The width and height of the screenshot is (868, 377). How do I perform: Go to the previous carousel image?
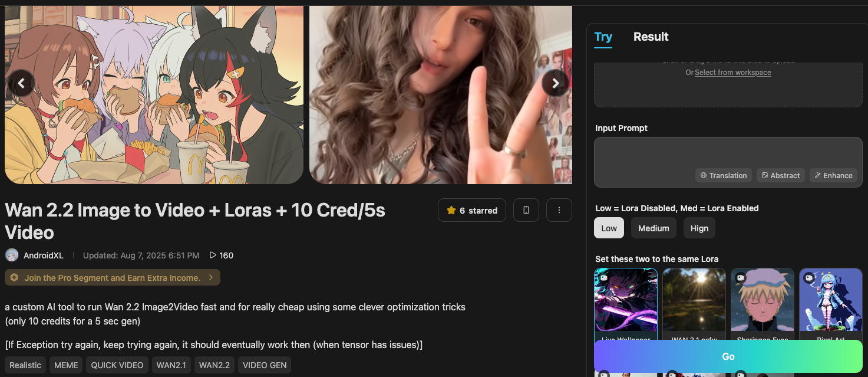21,84
